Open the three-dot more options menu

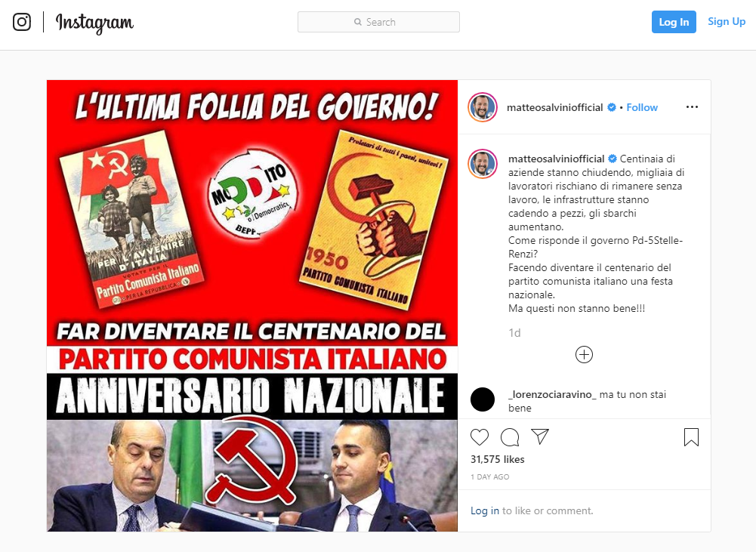pos(692,107)
